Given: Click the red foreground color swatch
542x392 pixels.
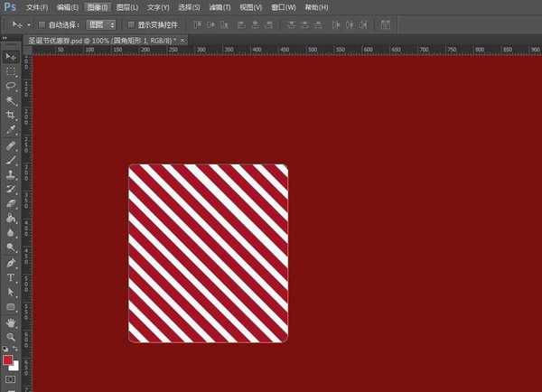Looking at the screenshot, I should (x=8, y=360).
